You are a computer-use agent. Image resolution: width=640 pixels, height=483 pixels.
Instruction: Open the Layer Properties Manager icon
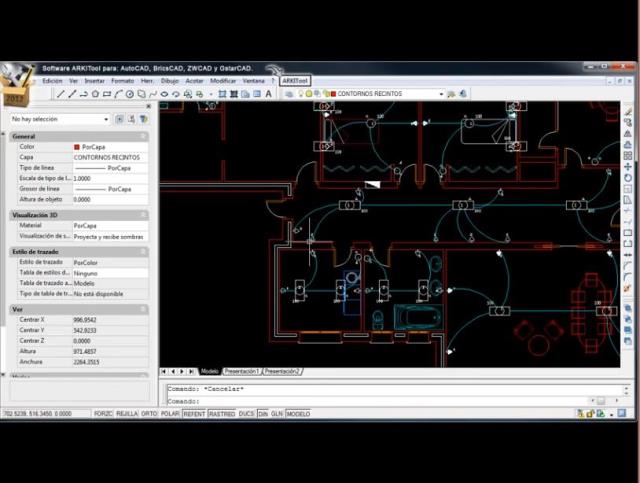point(289,94)
